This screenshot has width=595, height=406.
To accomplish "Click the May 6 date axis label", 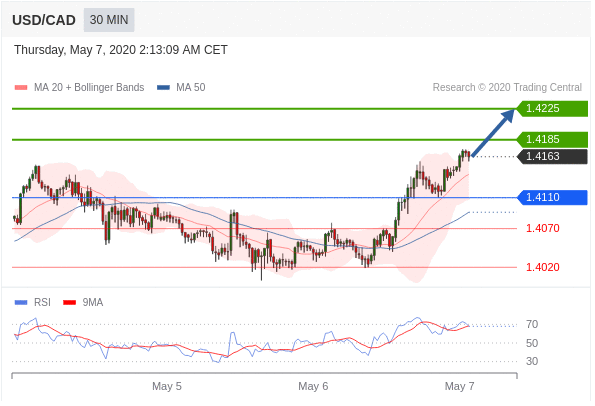I will pyautogui.click(x=313, y=386).
